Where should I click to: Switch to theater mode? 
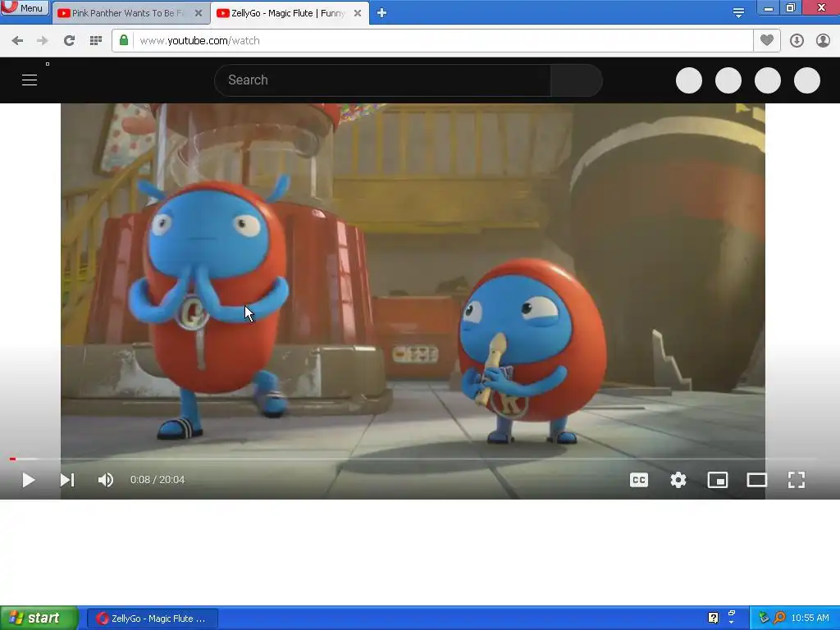click(x=757, y=480)
